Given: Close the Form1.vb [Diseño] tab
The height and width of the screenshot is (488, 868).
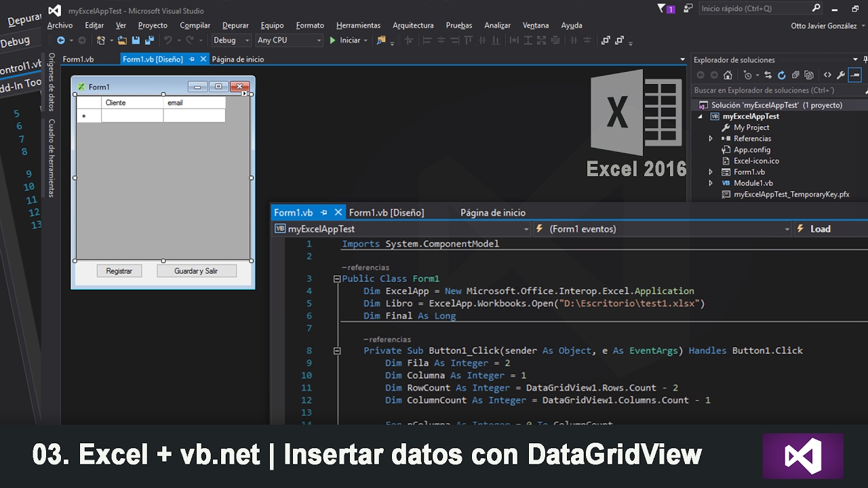Looking at the screenshot, I should pos(203,60).
